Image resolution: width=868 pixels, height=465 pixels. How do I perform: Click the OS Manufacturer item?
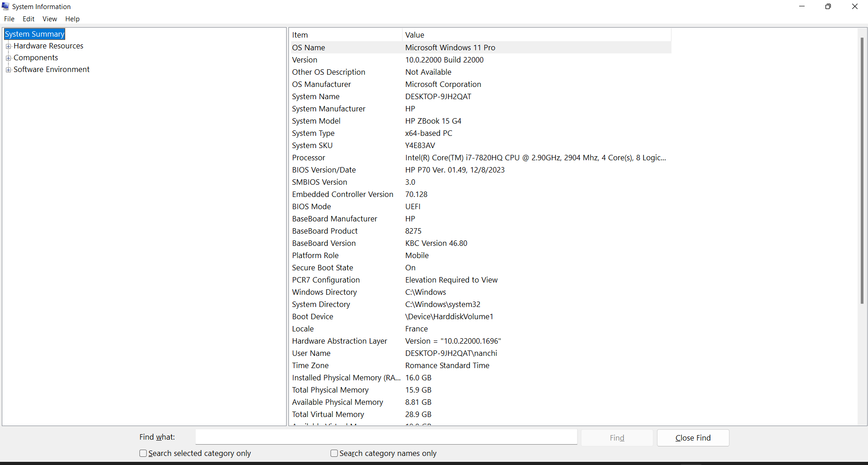321,84
